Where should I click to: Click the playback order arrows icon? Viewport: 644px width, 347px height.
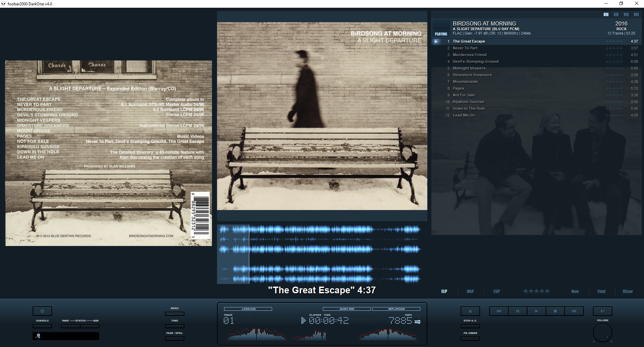418,321
